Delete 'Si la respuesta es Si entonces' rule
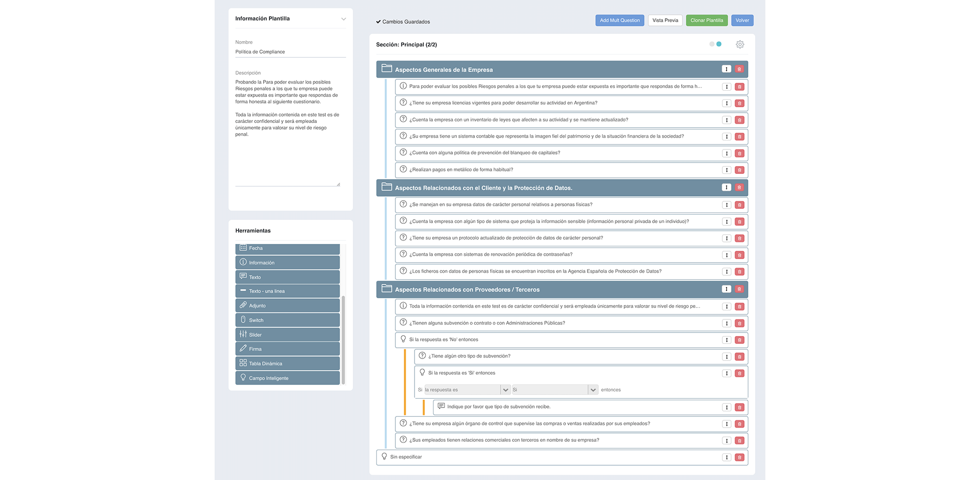This screenshot has width=980, height=480. 739,373
